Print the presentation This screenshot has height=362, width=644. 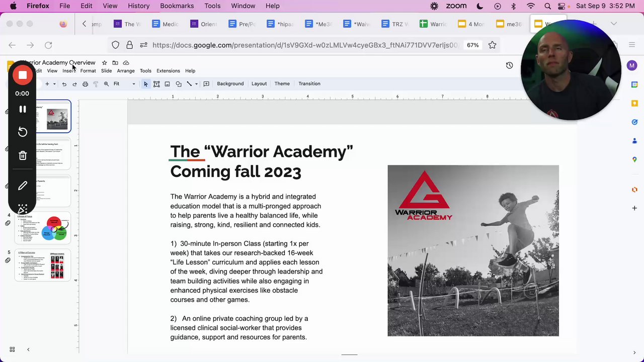click(85, 84)
